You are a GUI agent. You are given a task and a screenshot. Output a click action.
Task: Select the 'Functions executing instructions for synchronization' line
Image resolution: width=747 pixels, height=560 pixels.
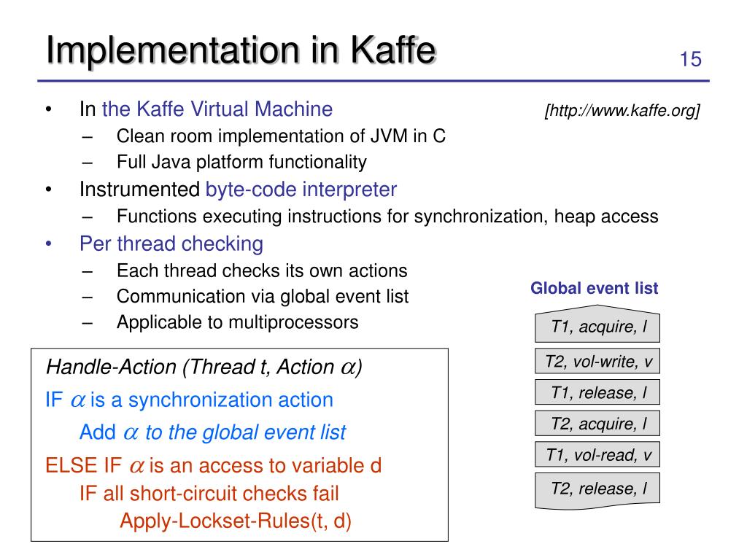coord(387,217)
